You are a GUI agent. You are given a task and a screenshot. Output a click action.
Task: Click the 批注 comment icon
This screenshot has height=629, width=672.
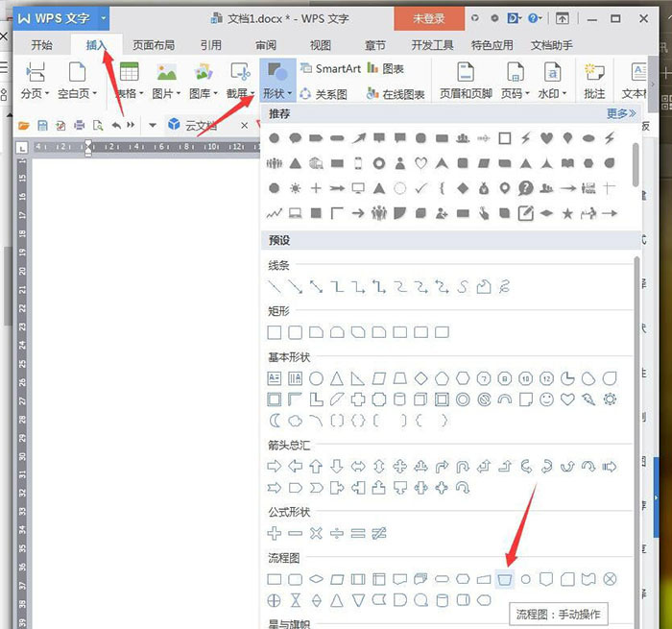(594, 72)
